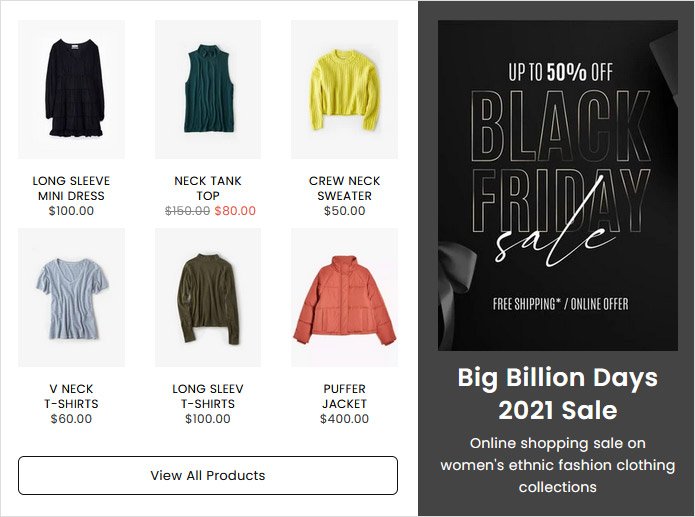Select the Crew Neck Sweater title link
Viewport: 695px width, 517px height.
pyautogui.click(x=344, y=188)
